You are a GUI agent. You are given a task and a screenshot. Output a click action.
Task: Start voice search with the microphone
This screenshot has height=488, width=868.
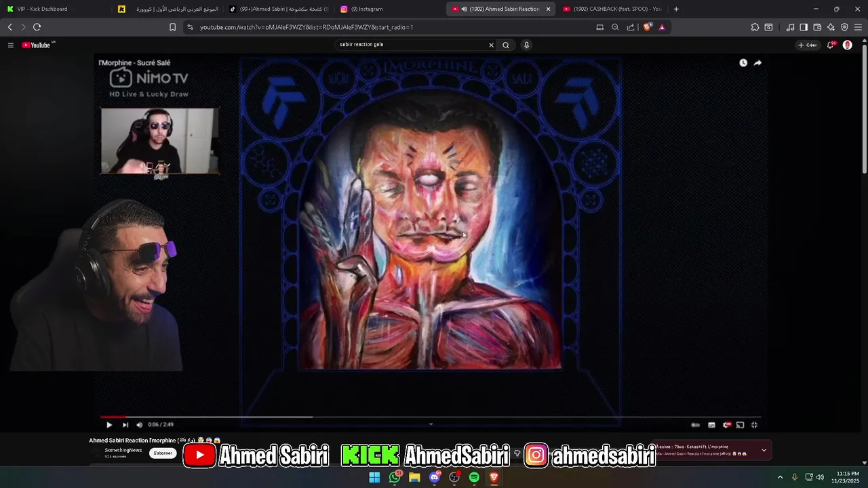tap(526, 45)
